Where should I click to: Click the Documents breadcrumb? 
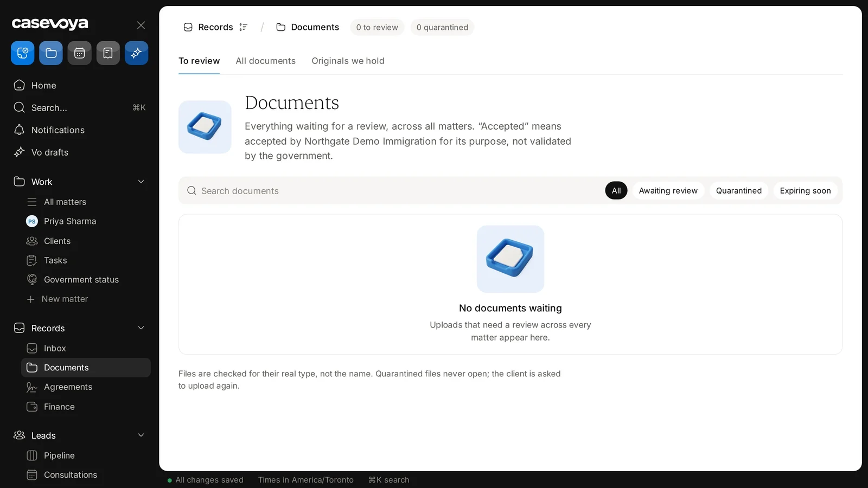[308, 27]
